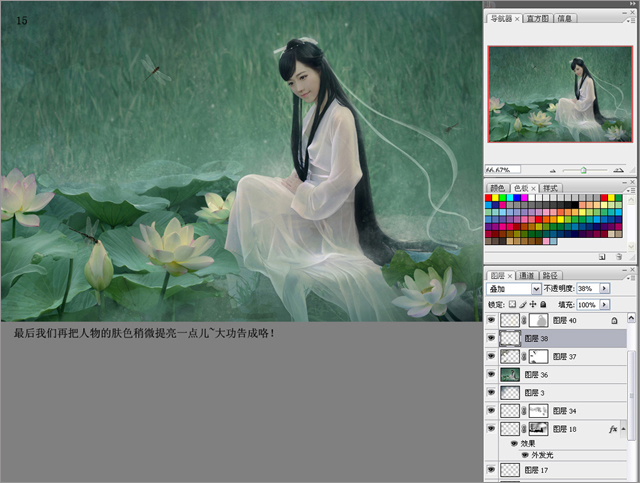Click the Navigator zoom out icon
The image size is (640, 483).
pyautogui.click(x=553, y=171)
